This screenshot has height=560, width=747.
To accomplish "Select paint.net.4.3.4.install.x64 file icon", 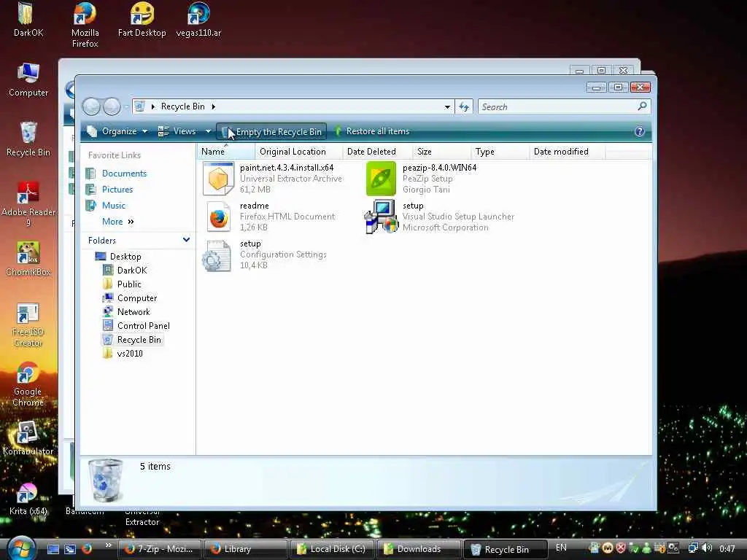I will pos(218,179).
